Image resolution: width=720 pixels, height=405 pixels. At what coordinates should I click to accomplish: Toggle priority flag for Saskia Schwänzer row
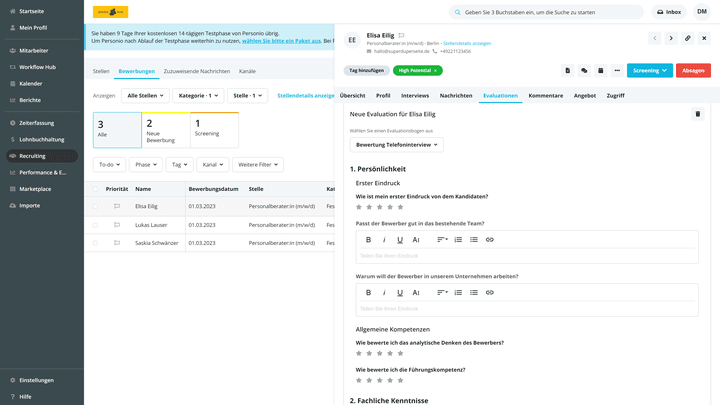117,243
